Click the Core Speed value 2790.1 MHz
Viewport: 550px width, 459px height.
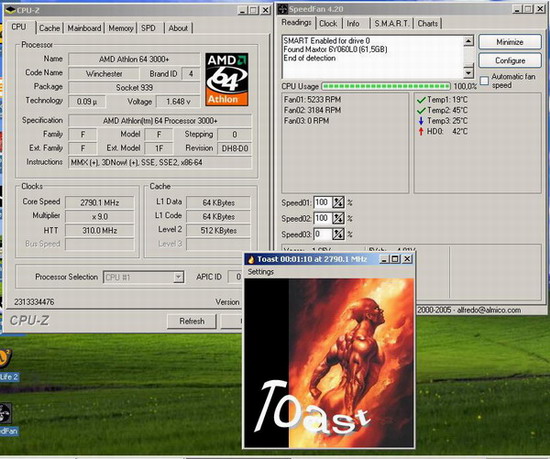coord(100,203)
